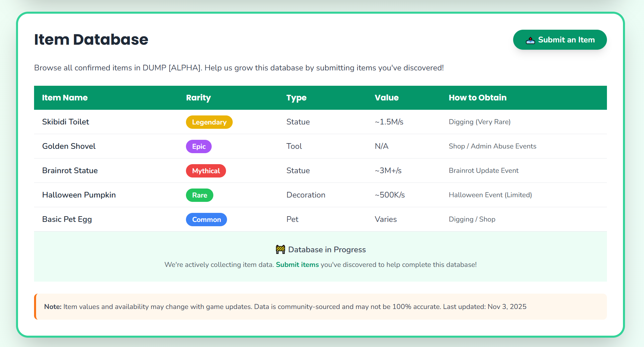
Task: Click the green Rare badge
Action: pos(199,195)
